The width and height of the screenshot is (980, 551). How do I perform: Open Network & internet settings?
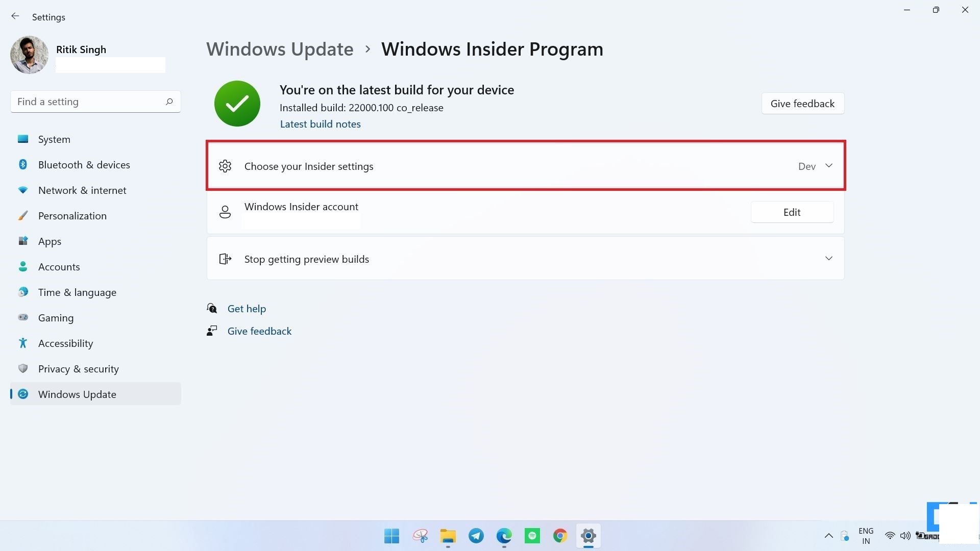[82, 190]
